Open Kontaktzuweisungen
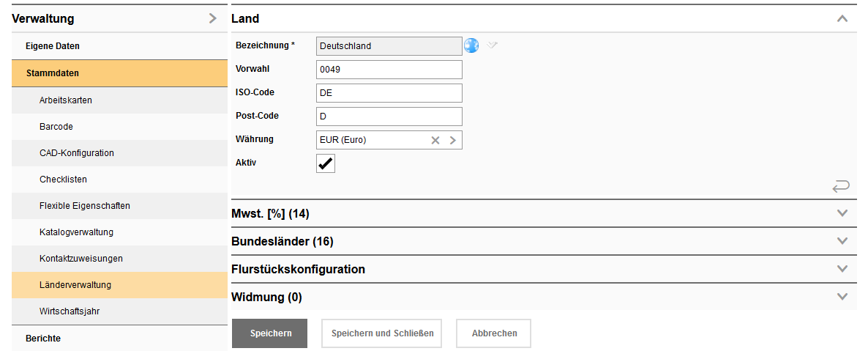Viewport: 868px width, 351px height. 119,259
